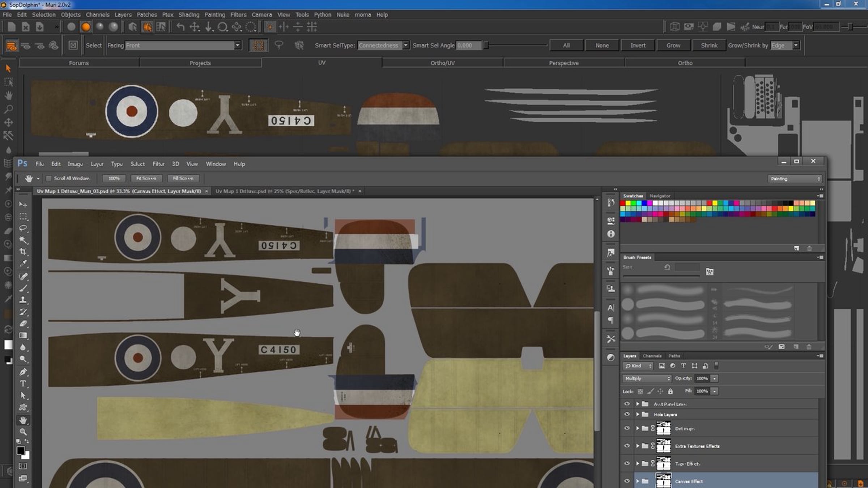Select the Magic Wand tool in Photoshop
This screenshot has width=868, height=488.
pyautogui.click(x=23, y=240)
